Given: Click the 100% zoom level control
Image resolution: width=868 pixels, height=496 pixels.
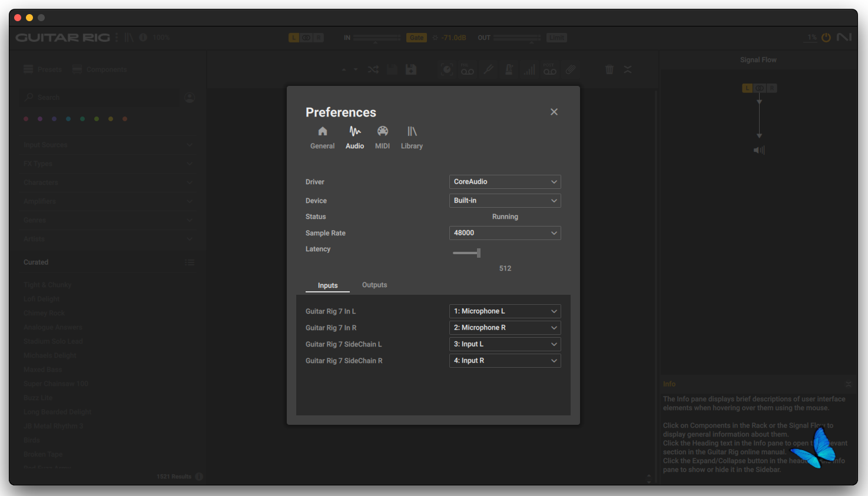Looking at the screenshot, I should point(161,38).
